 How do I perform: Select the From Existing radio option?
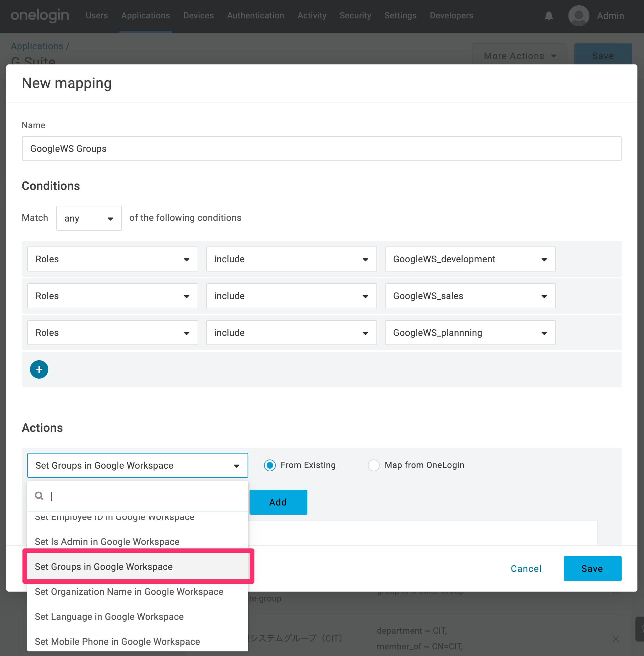pyautogui.click(x=270, y=465)
